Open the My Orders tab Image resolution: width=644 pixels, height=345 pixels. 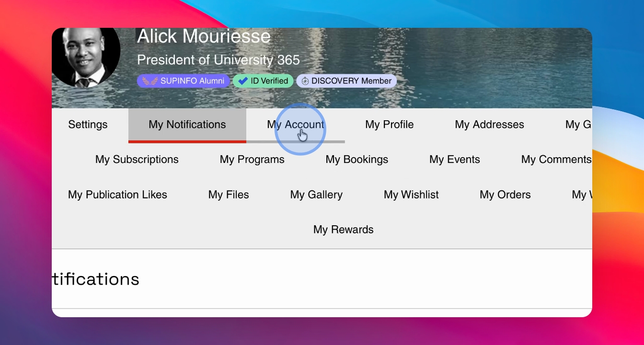coord(506,195)
